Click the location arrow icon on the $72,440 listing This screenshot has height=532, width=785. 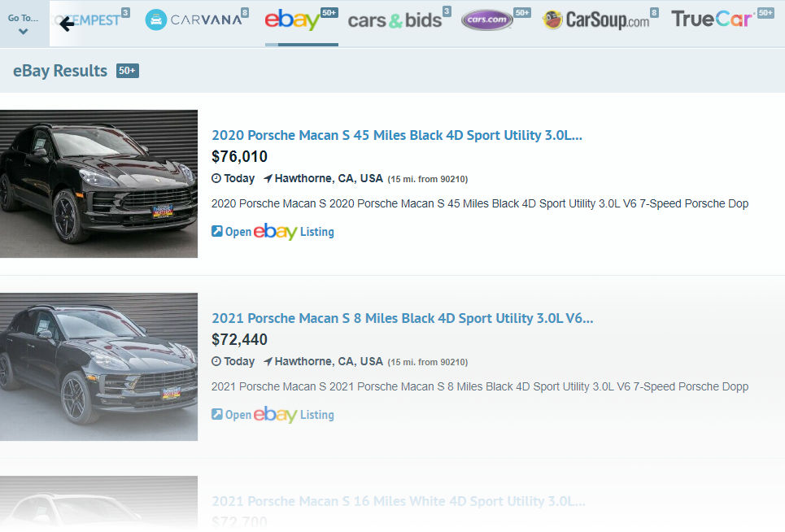pyautogui.click(x=268, y=361)
